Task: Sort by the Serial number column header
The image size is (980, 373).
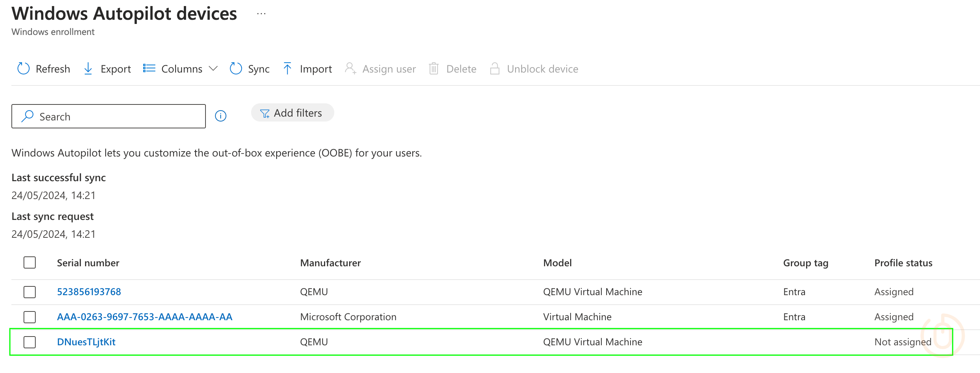Action: (88, 262)
